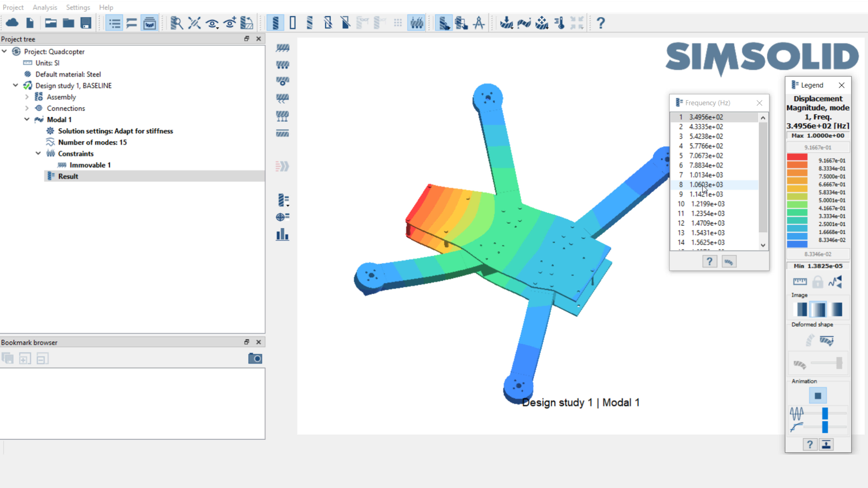Collapse the Modal 1 analysis node

[x=27, y=119]
